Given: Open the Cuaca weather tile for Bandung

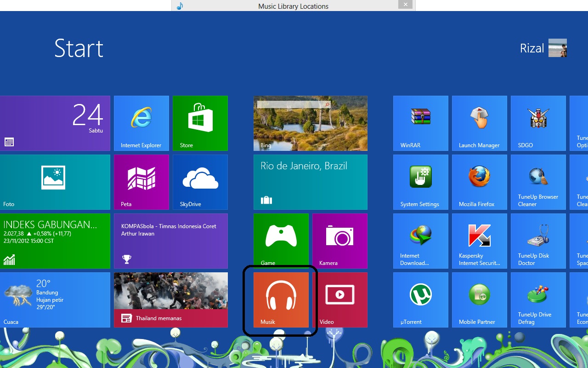Looking at the screenshot, I should pos(55,299).
